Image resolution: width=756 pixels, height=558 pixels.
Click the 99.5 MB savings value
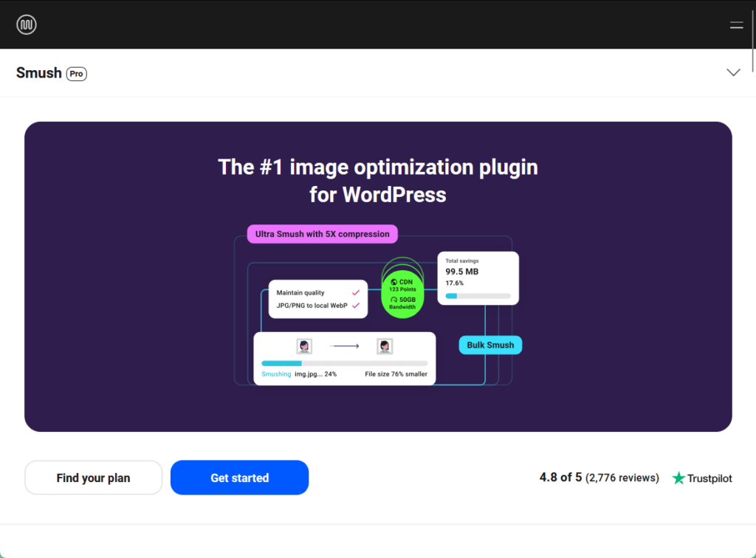462,272
